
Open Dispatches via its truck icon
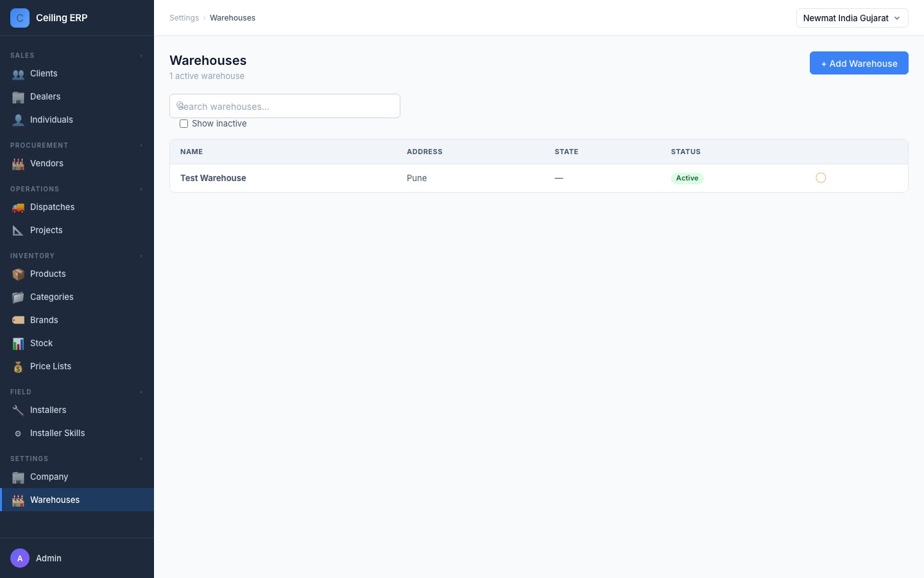(18, 207)
